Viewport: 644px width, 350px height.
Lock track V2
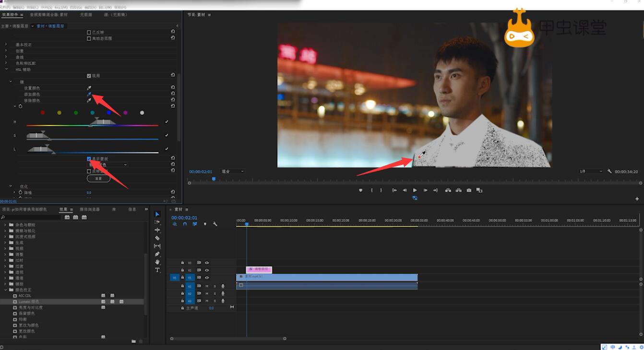click(182, 270)
